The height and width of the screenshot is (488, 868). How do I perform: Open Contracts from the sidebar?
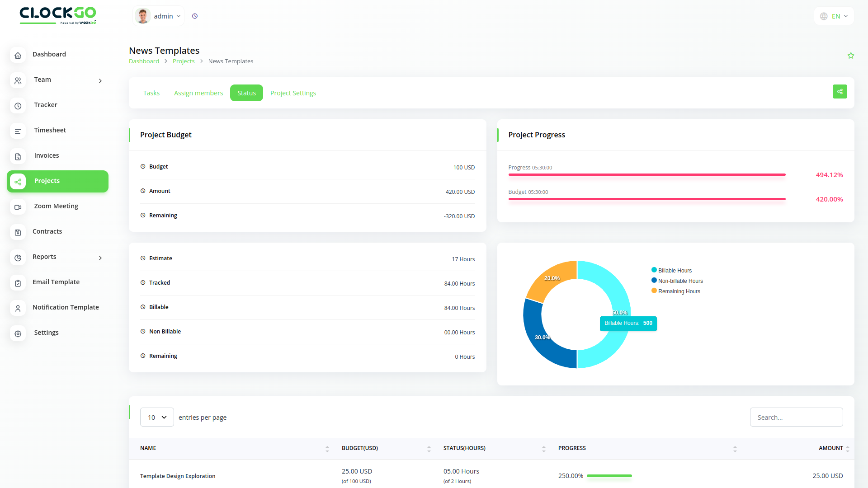(x=47, y=231)
